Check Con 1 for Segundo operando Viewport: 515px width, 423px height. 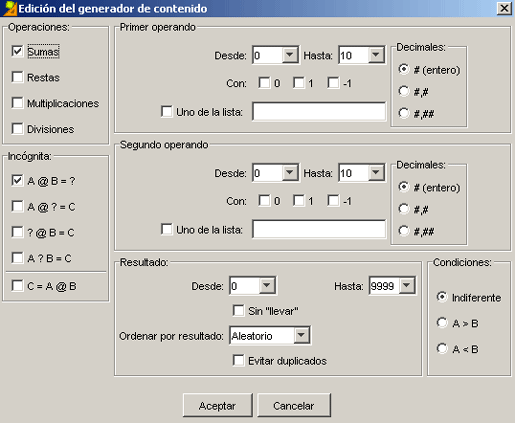click(x=299, y=200)
